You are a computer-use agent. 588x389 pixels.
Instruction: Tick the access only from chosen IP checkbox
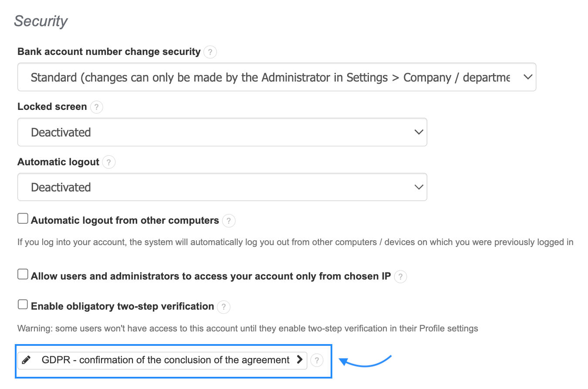tap(23, 275)
